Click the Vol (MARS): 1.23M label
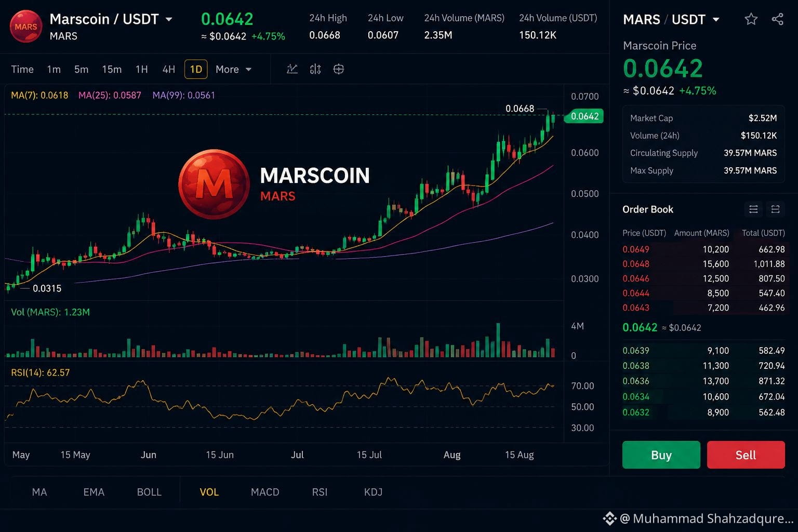The height and width of the screenshot is (532, 798). [x=50, y=312]
